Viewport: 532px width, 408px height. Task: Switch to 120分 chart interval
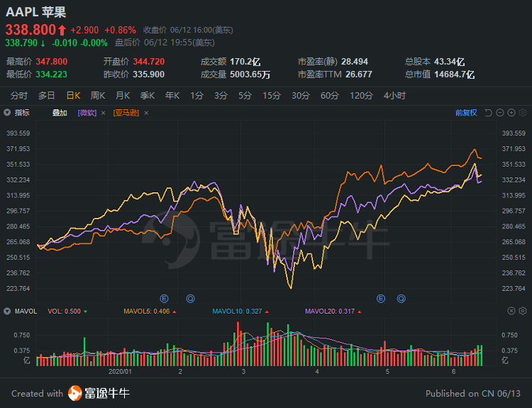pos(361,96)
